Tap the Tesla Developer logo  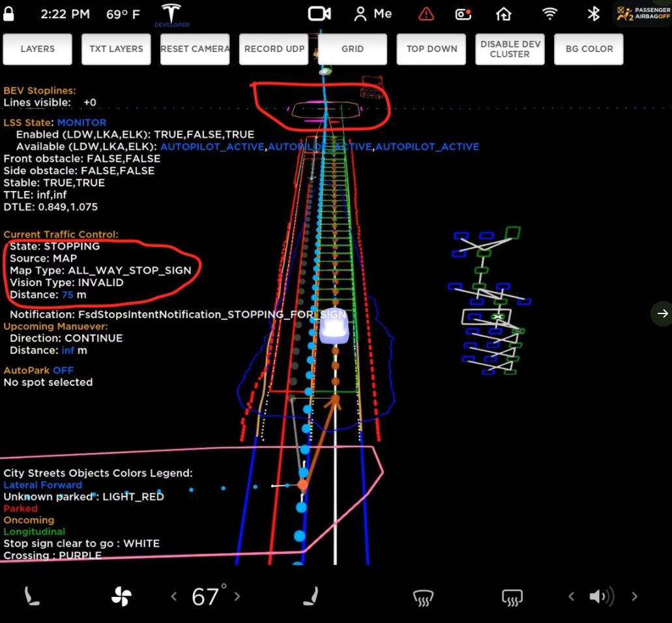pos(171,16)
